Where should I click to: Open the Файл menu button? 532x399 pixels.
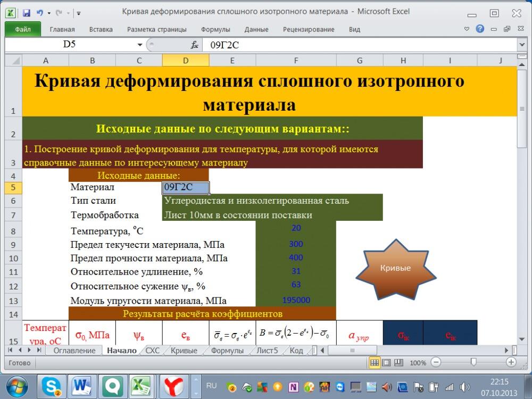(x=23, y=30)
